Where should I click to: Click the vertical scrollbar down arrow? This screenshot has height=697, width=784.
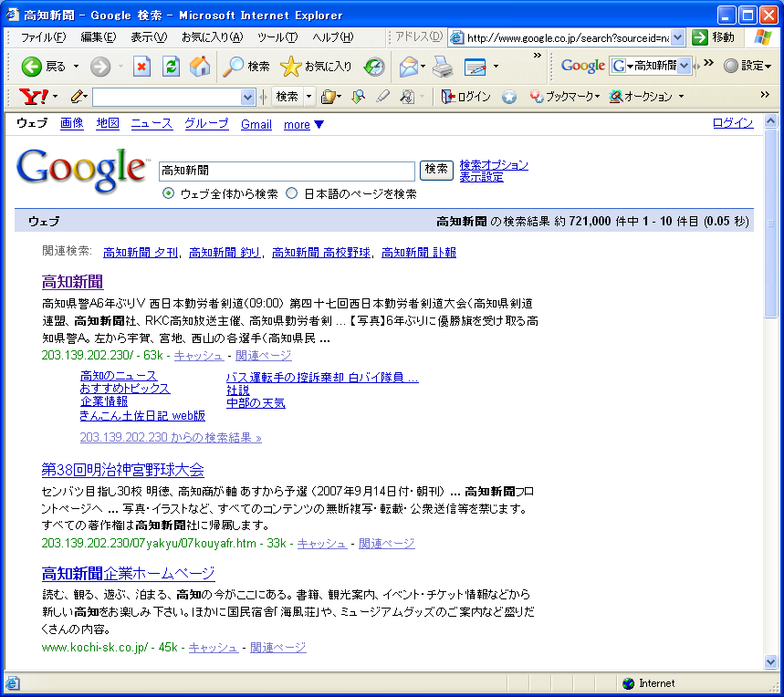[770, 662]
